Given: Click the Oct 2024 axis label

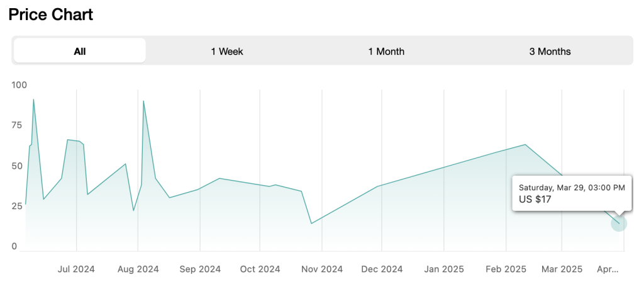Looking at the screenshot, I should [x=260, y=269].
